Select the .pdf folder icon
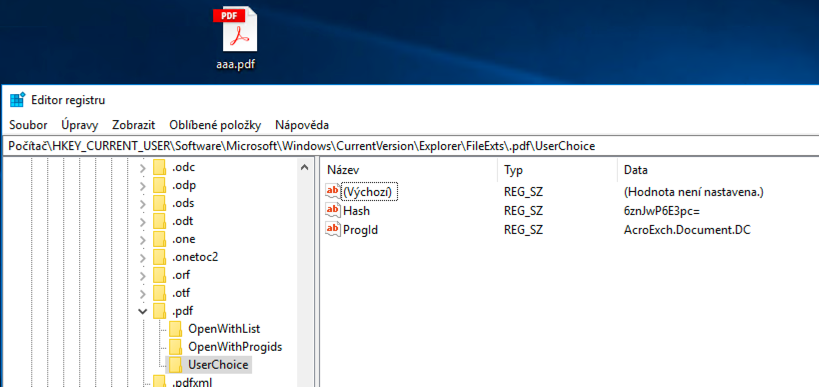819x387 pixels. 159,311
